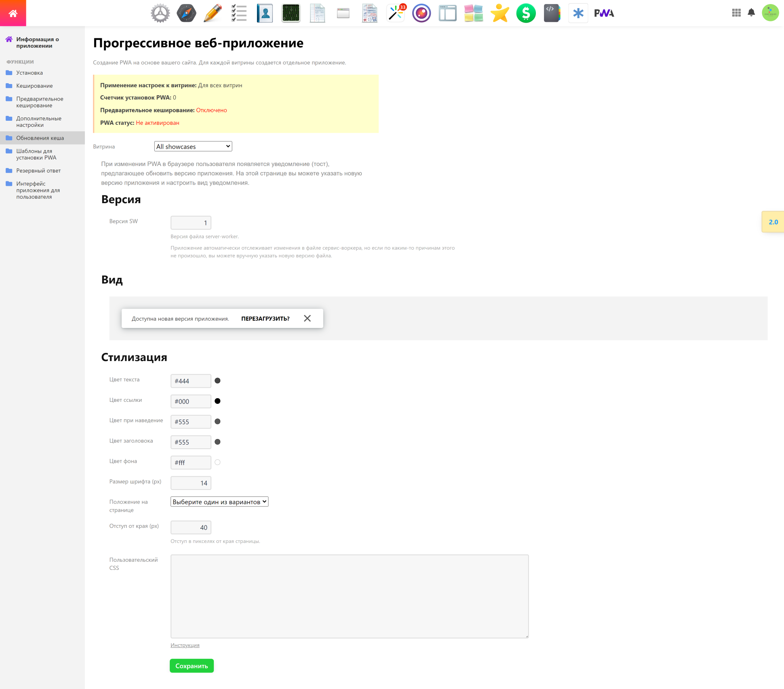Screen dimensions: 784x689
Task: Focus the Размер шрифта field
Action: [191, 483]
